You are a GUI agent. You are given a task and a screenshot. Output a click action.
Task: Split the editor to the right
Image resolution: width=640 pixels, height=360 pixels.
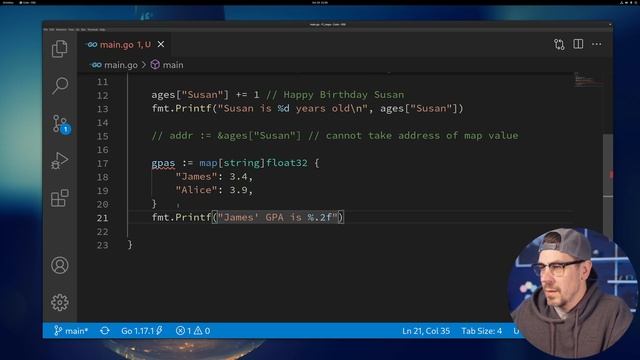(x=578, y=44)
